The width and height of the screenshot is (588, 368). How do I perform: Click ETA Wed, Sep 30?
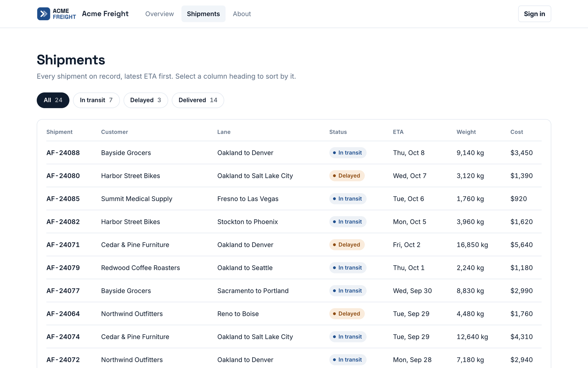point(412,291)
